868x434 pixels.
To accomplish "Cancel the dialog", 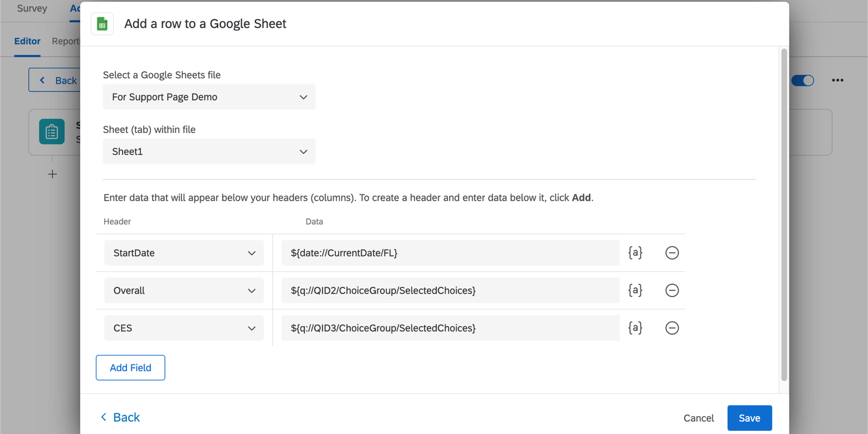I will [x=698, y=418].
